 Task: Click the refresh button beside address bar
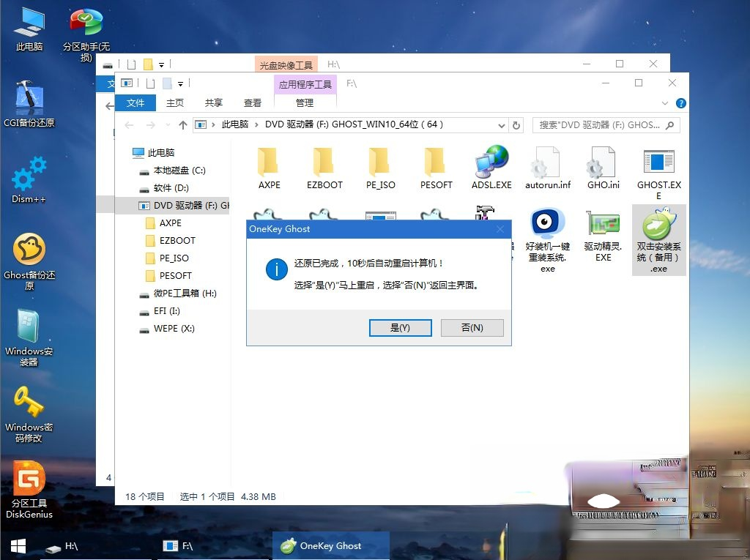516,125
